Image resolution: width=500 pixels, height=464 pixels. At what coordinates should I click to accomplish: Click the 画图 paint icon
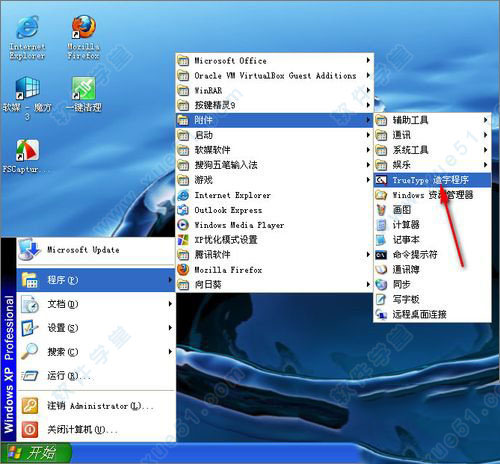(x=381, y=210)
